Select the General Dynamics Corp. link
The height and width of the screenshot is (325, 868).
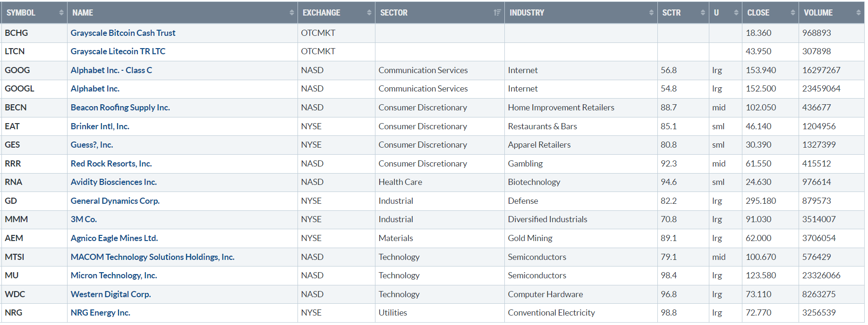click(115, 201)
